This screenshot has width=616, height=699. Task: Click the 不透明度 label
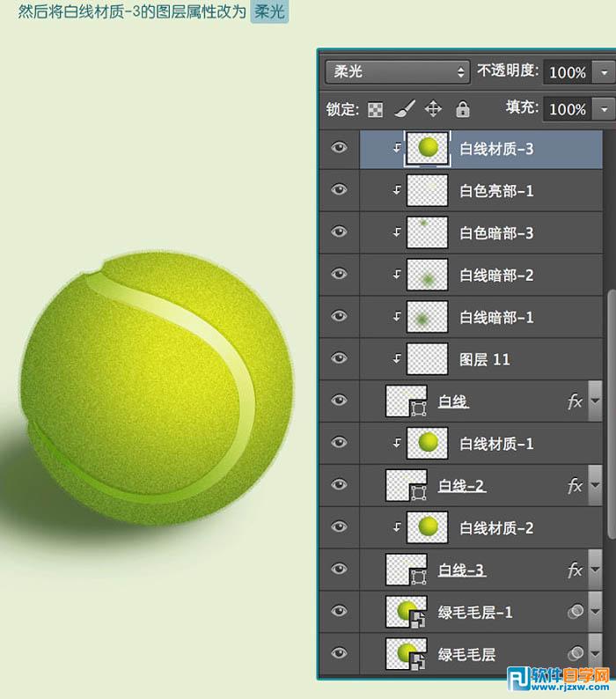click(x=508, y=71)
